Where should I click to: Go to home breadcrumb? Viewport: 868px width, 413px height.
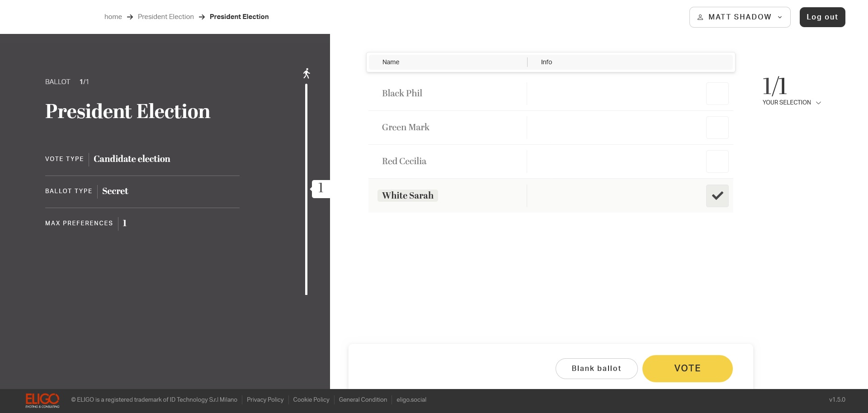click(x=113, y=17)
